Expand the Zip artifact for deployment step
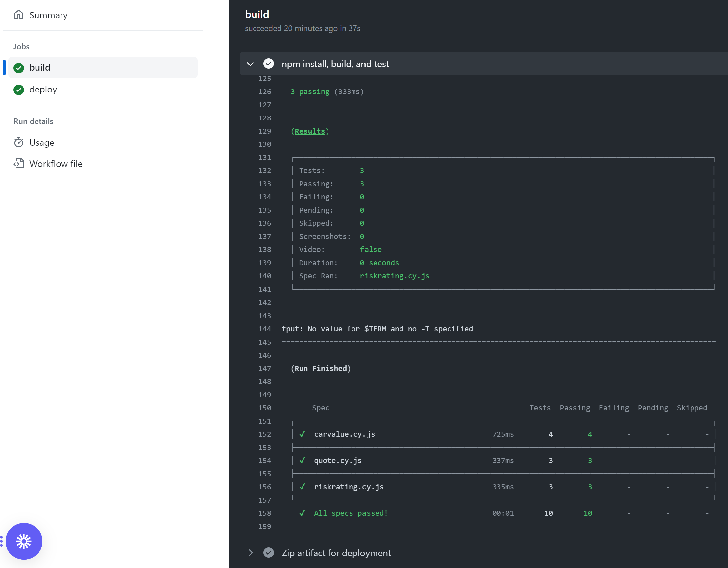 click(250, 553)
